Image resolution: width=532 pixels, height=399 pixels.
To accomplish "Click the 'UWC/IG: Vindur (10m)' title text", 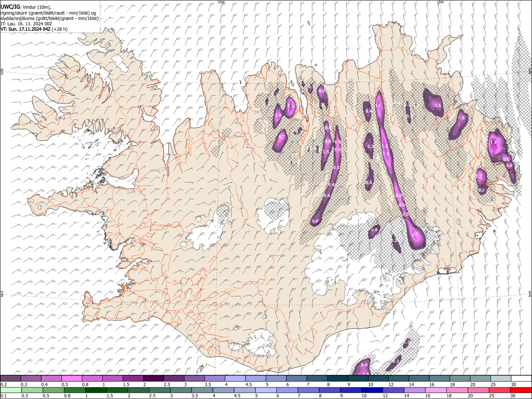I will pyautogui.click(x=27, y=7).
